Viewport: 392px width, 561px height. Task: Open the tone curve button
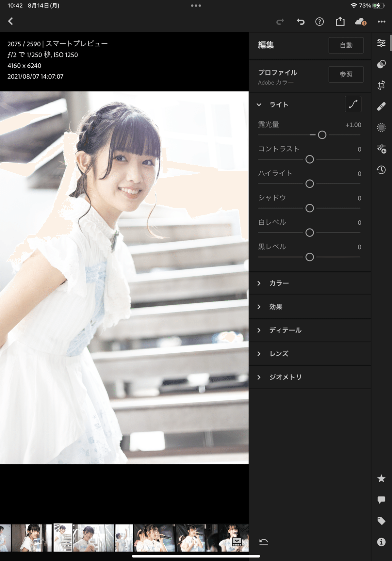click(353, 104)
